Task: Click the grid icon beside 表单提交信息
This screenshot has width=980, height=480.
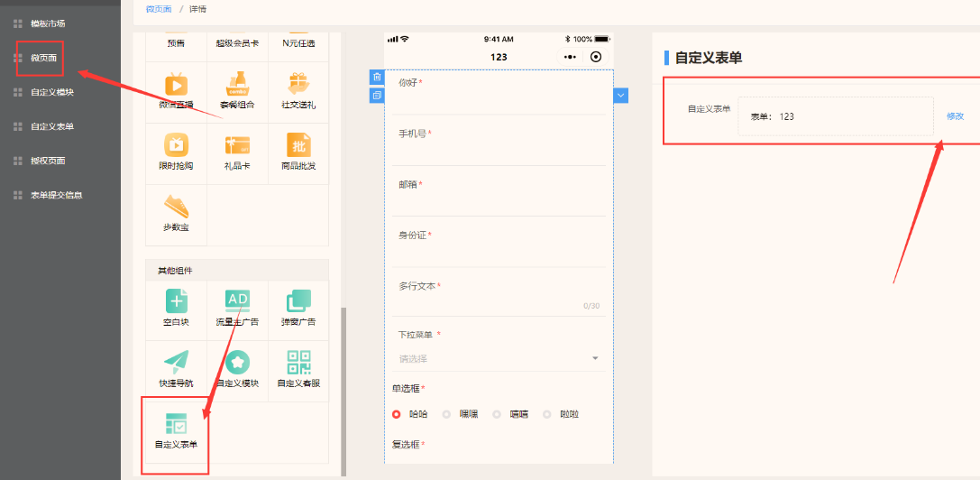Action: pos(18,195)
